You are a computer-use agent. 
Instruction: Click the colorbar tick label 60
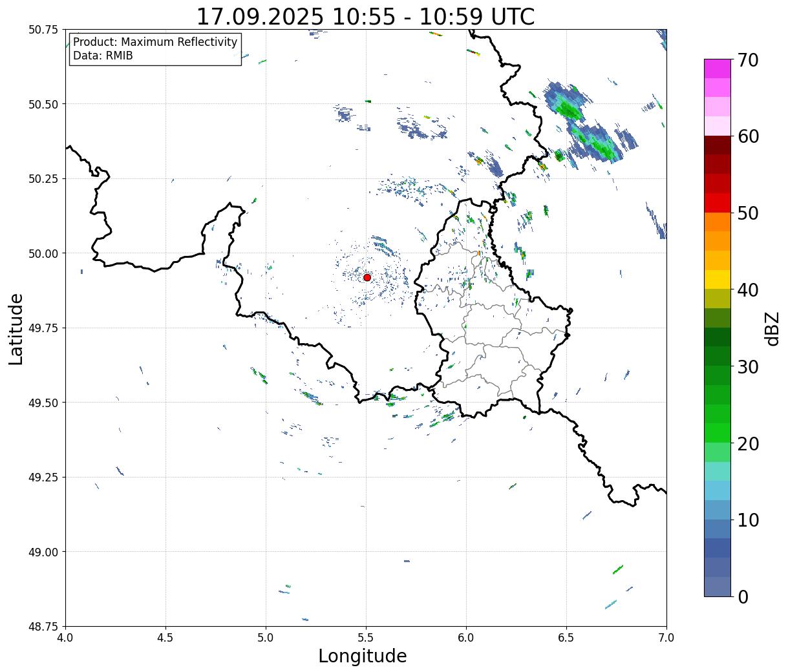(747, 136)
